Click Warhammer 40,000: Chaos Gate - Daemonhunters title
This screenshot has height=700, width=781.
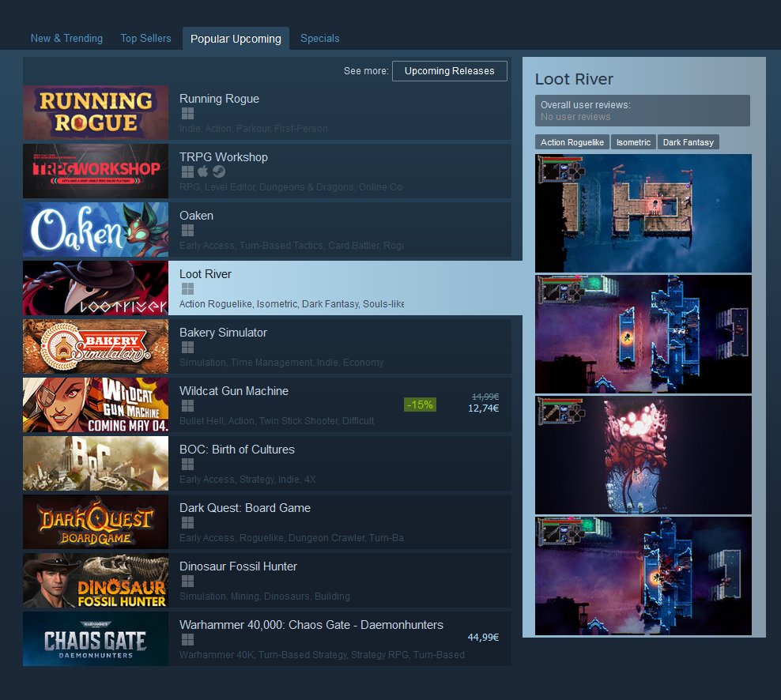(x=311, y=625)
